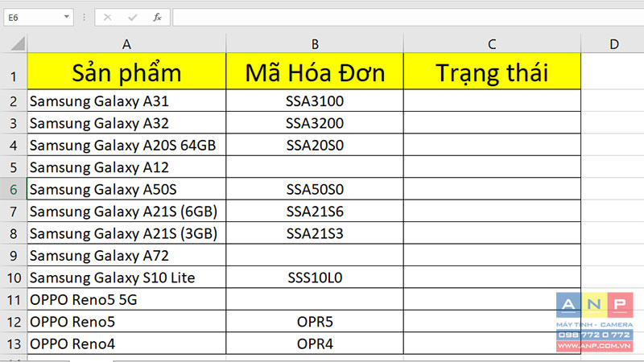Screen dimensions: 644x362
Task: Select cell 'Samsung Galaxy A12'
Action: 126,167
